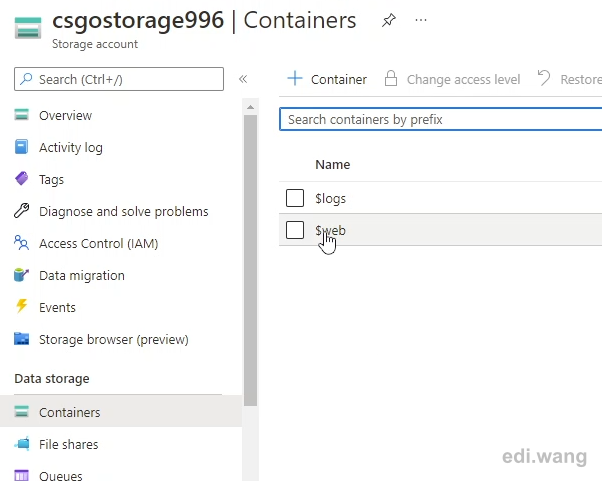Screen dimensions: 602x481
Task: Open Activity log
Action: 71,147
